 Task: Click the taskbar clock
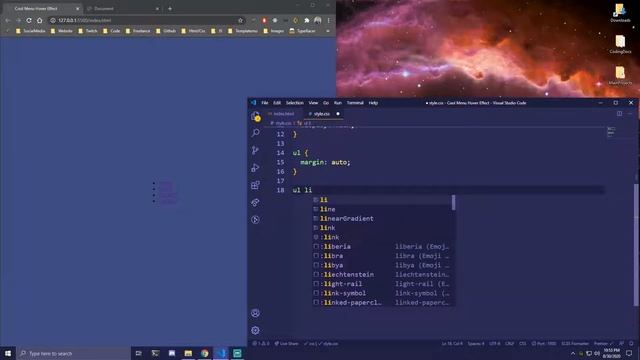click(611, 353)
